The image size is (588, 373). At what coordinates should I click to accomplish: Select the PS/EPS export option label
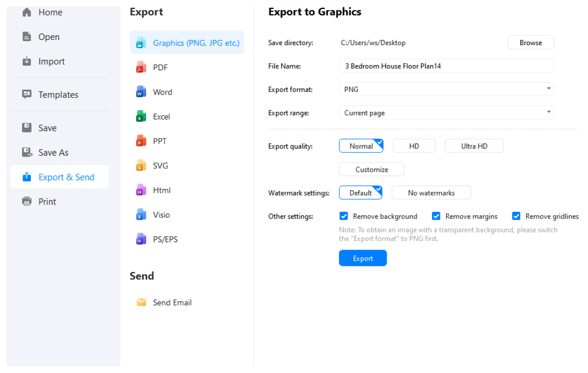(x=165, y=239)
